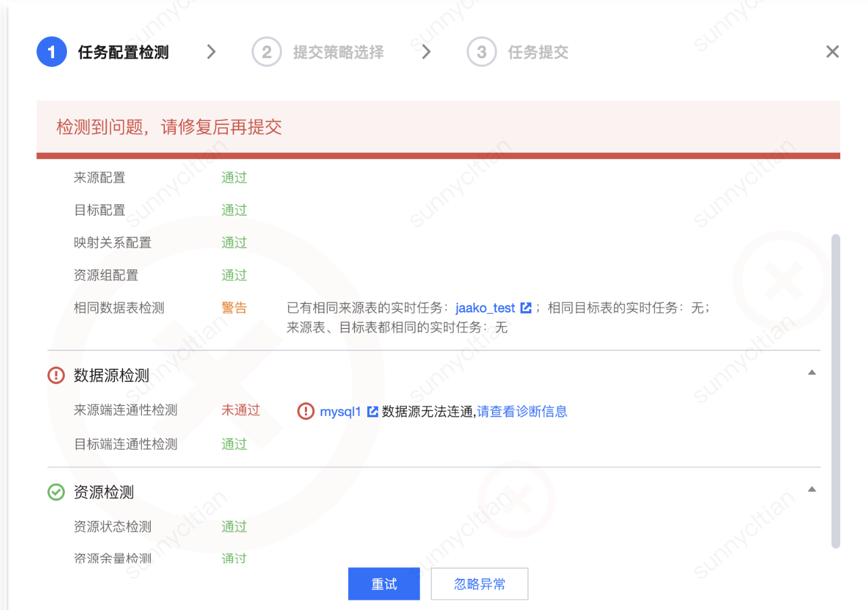The height and width of the screenshot is (610, 868).
Task: Click the 映射关系配置 row label
Action: [x=112, y=243]
